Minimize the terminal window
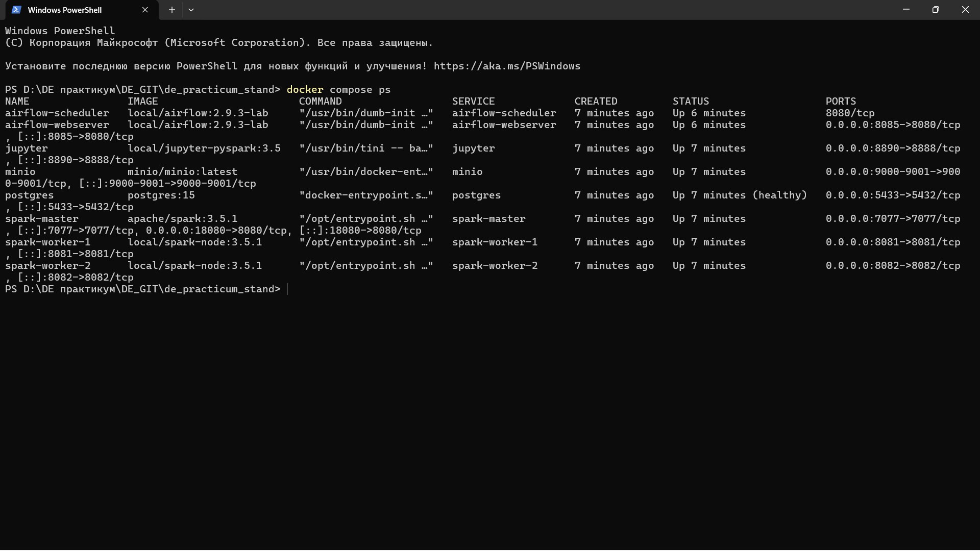 906,10
